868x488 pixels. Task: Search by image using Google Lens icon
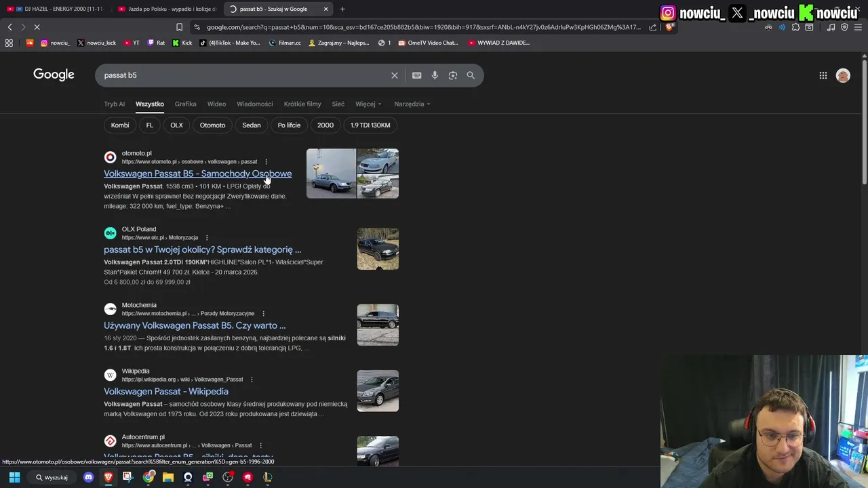[452, 75]
